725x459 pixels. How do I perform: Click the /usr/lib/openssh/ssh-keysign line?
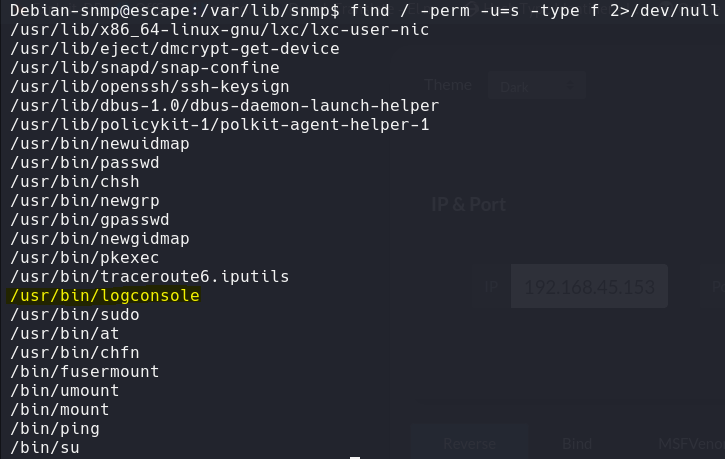coord(150,87)
